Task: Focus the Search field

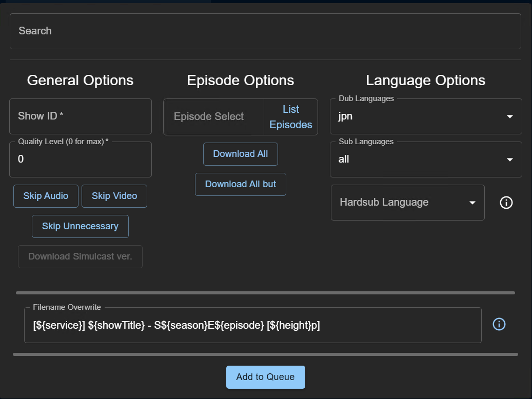Action: [x=265, y=31]
